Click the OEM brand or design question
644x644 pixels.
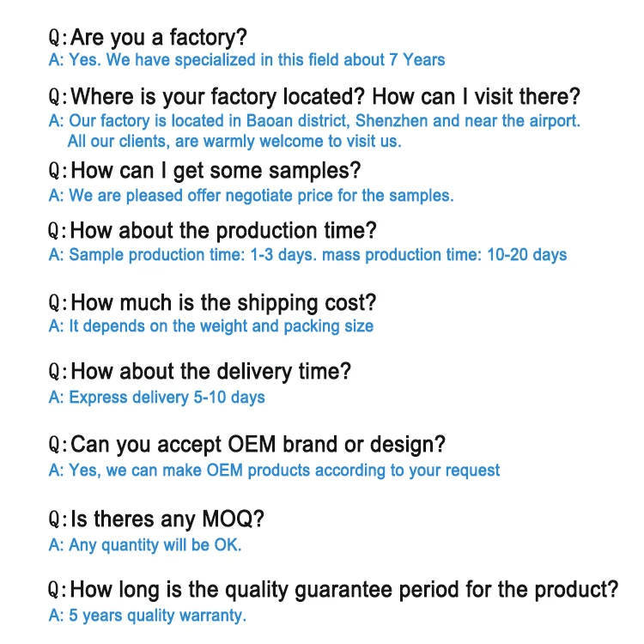tap(258, 445)
